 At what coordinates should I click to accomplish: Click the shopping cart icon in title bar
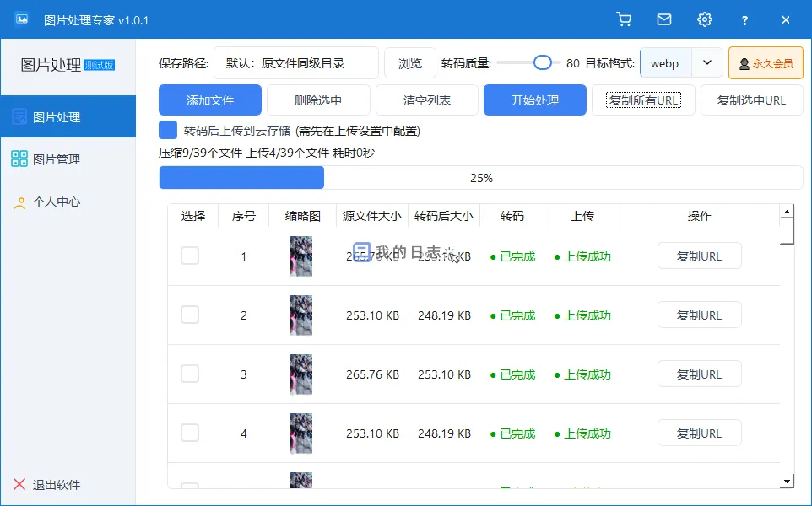tap(624, 19)
